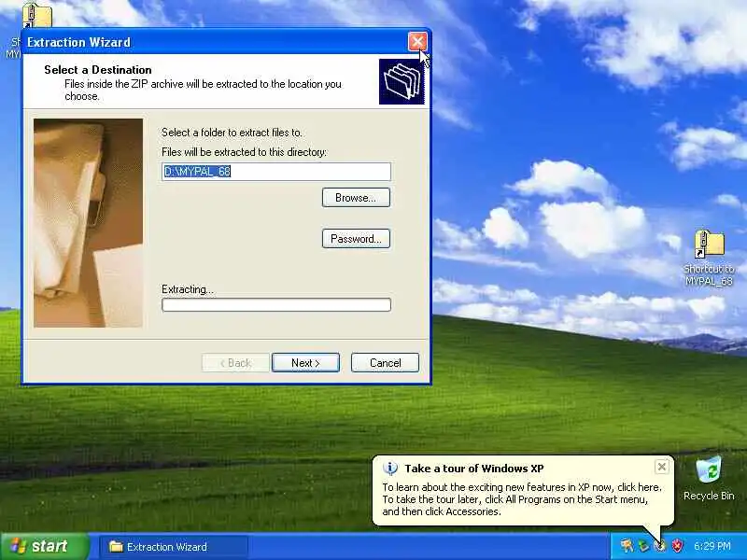Click the info icon in tour balloon
747x560 pixels.
390,469
